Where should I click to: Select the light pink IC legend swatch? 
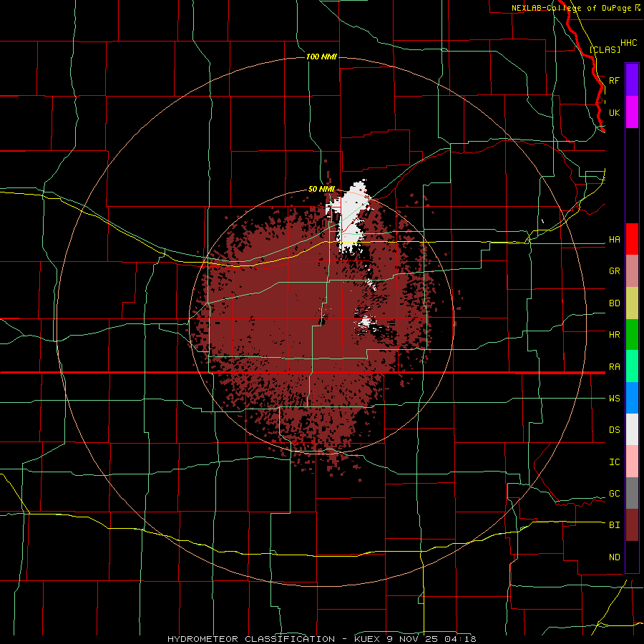click(632, 462)
